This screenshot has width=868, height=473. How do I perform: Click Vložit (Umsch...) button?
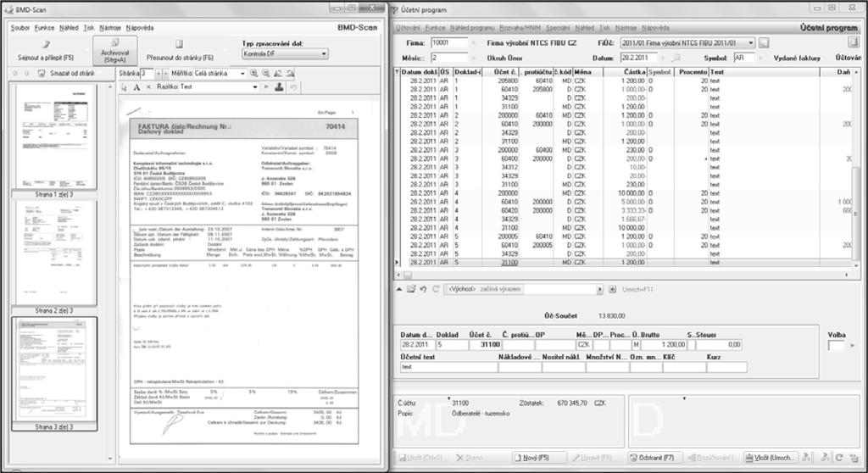pyautogui.click(x=771, y=458)
